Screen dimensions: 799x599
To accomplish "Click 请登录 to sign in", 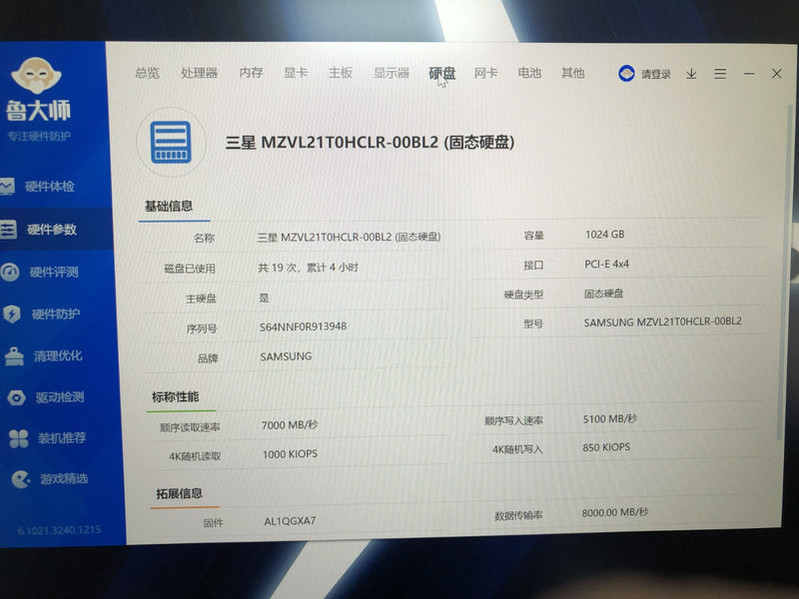I will (x=655, y=74).
